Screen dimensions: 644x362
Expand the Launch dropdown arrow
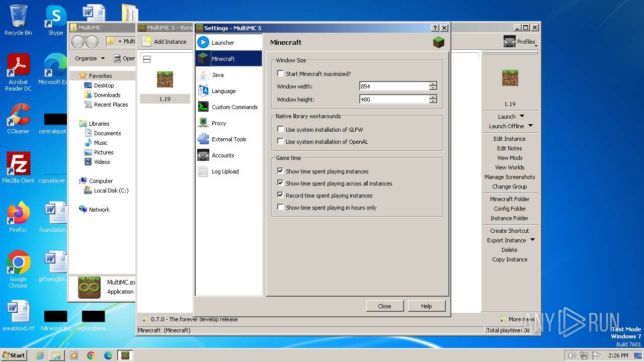click(522, 116)
